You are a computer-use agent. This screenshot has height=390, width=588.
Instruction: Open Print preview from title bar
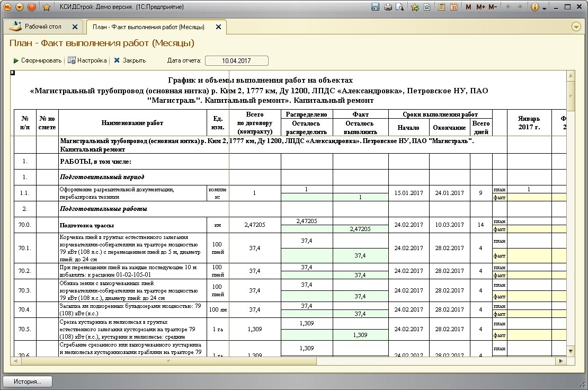coord(400,7)
